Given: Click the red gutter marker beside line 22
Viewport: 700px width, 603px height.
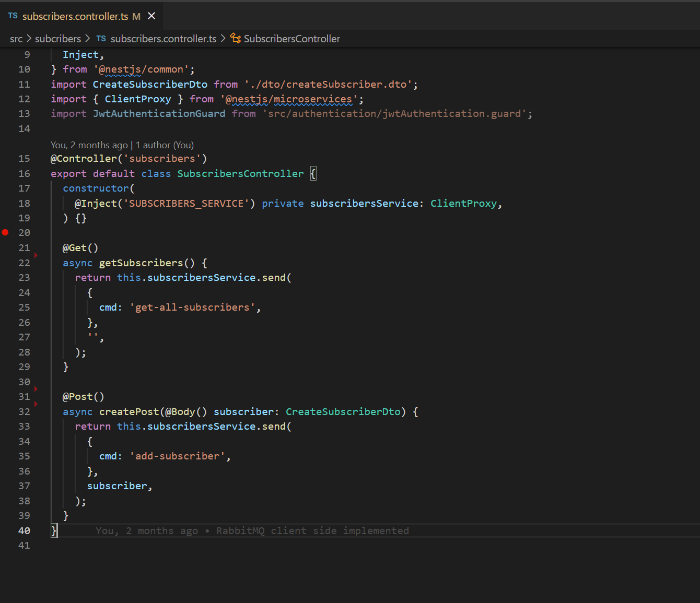Looking at the screenshot, I should coord(36,255).
